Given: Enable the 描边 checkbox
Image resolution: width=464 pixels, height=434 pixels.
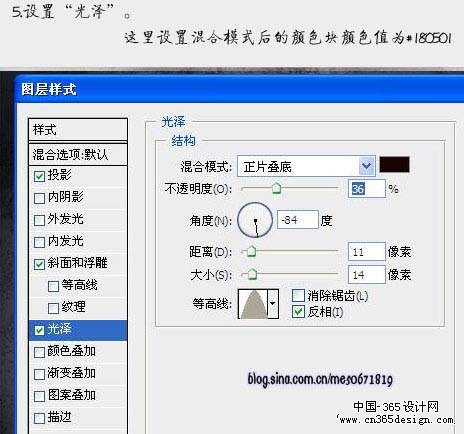Looking at the screenshot, I should (x=39, y=418).
